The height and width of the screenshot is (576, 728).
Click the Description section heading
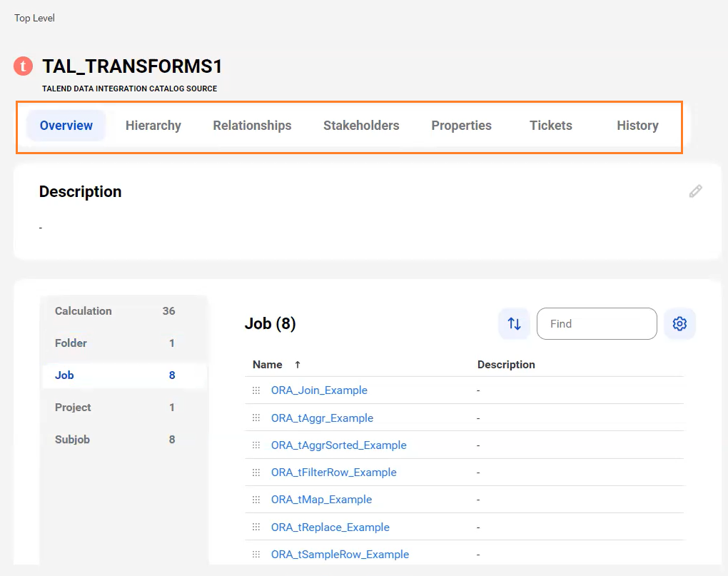coord(81,192)
